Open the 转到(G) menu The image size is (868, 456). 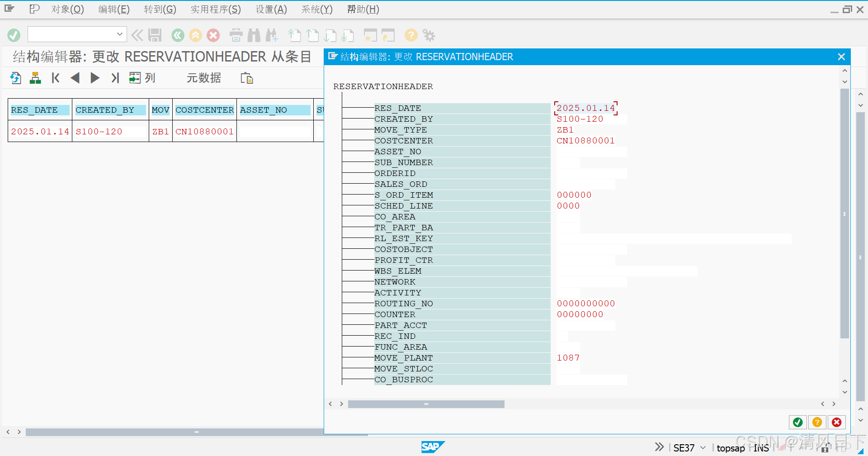(x=160, y=9)
